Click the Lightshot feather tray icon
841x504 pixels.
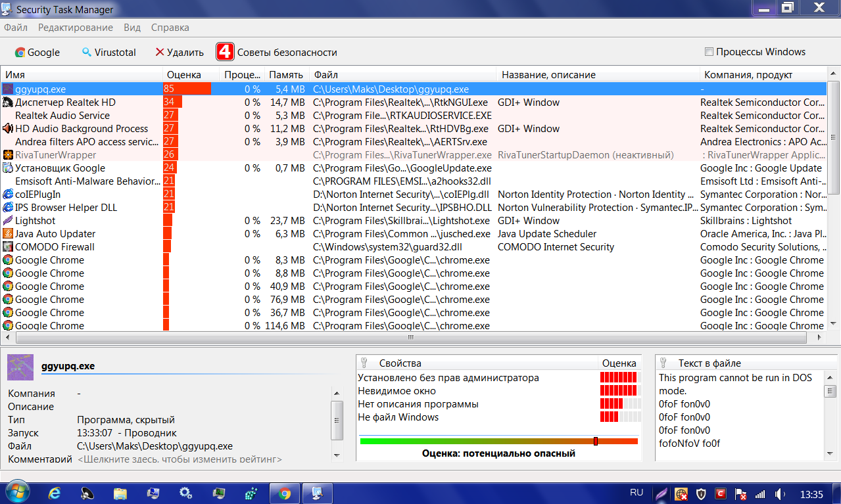662,493
